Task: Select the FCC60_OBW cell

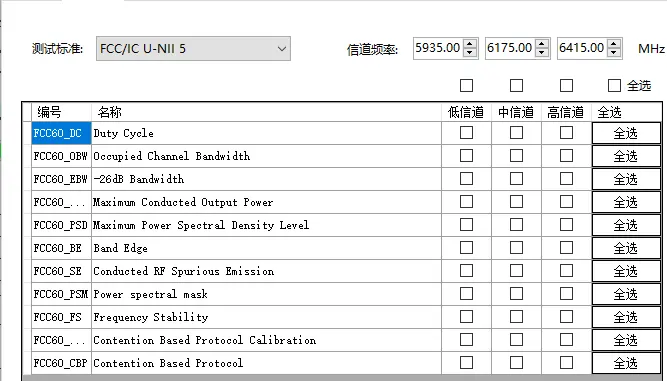Action: tap(61, 156)
